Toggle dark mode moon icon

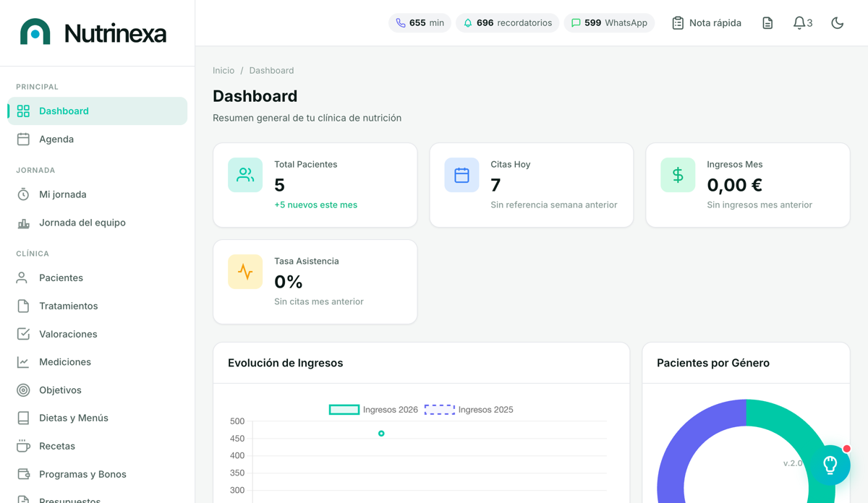coord(838,23)
